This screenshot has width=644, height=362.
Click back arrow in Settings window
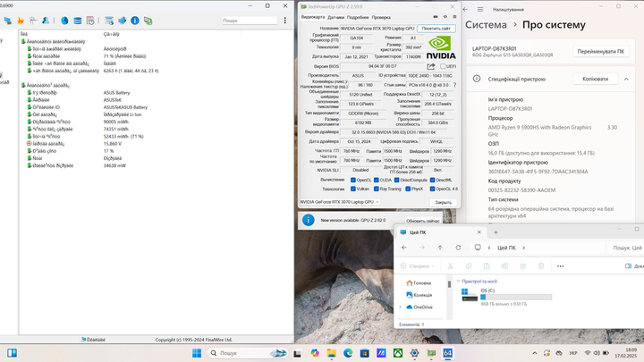point(465,9)
